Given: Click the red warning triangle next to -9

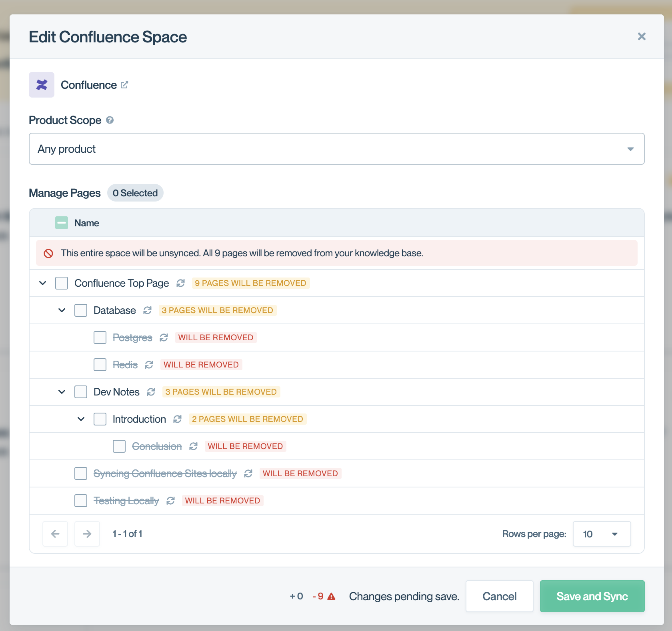Looking at the screenshot, I should point(331,596).
